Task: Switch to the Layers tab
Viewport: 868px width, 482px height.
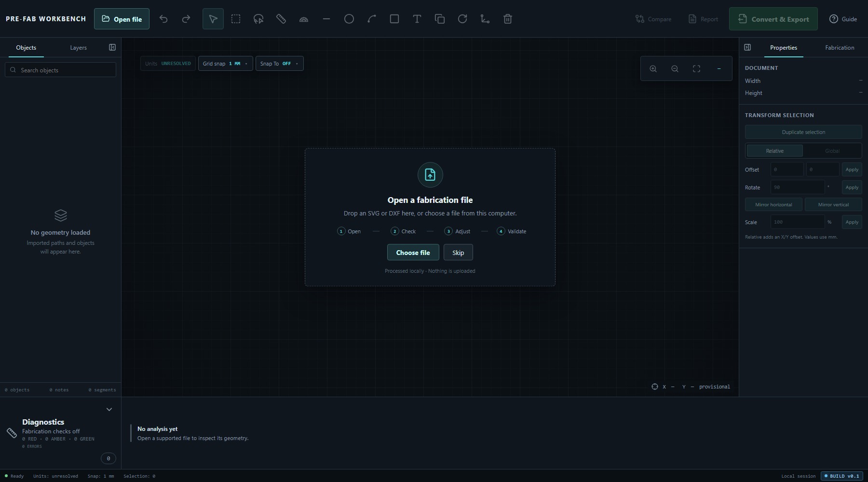Action: coord(78,48)
